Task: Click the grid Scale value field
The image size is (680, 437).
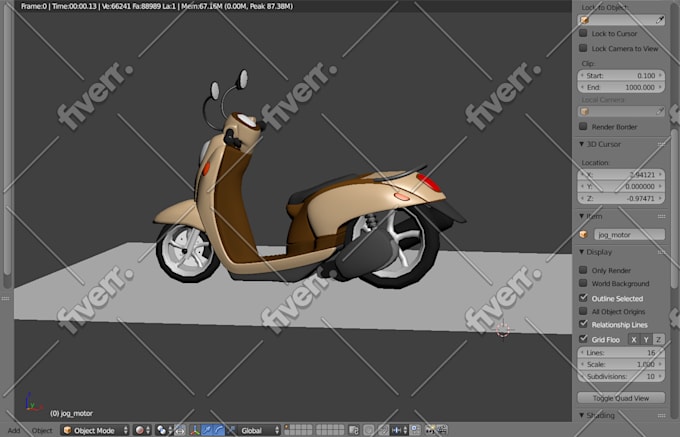Action: point(621,364)
